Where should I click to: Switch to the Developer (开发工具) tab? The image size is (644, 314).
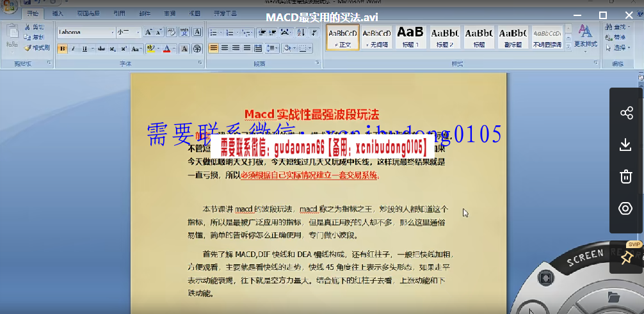225,13
